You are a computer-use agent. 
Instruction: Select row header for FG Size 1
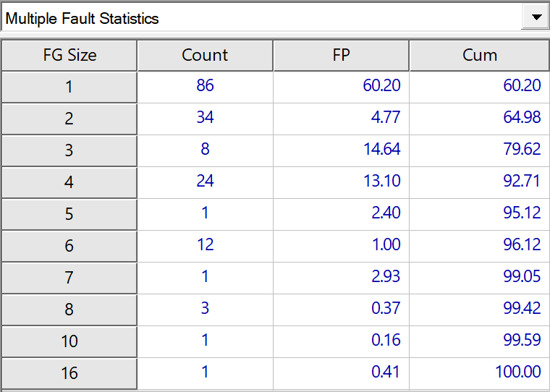coord(69,87)
